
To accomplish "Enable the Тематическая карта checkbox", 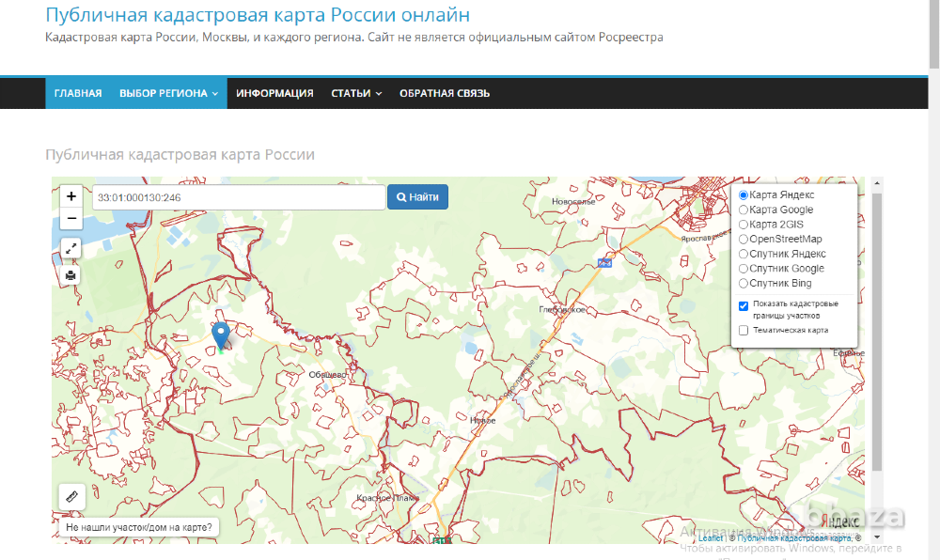I will pyautogui.click(x=744, y=331).
